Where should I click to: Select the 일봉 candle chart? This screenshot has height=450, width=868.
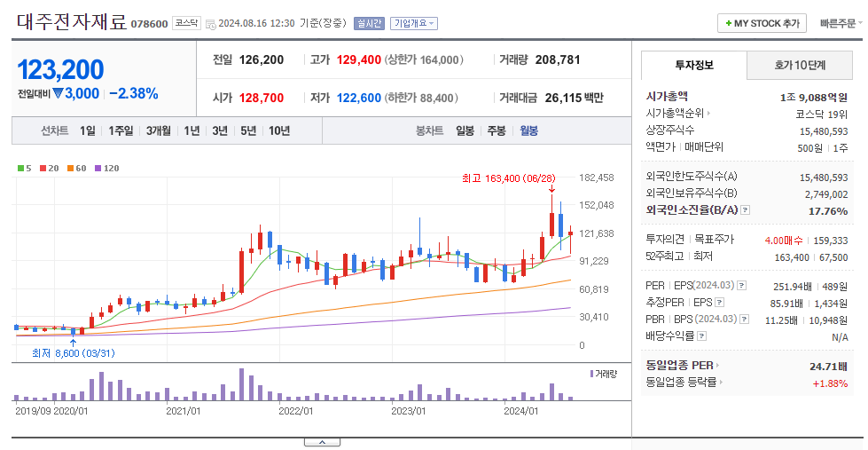pyautogui.click(x=465, y=130)
